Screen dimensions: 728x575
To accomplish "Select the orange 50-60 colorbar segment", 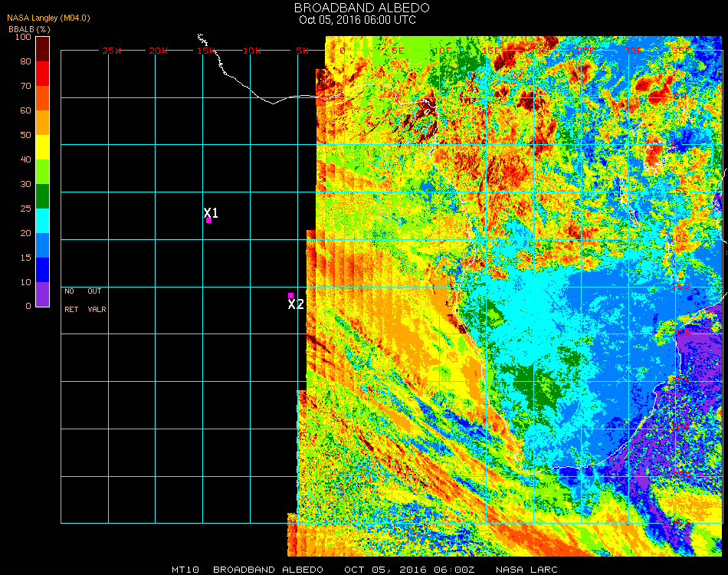I will click(43, 123).
